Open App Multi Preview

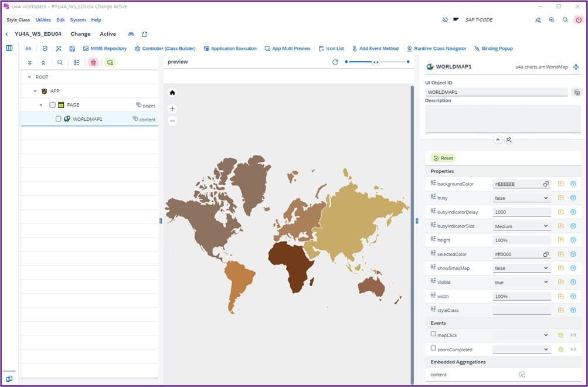[x=288, y=48]
